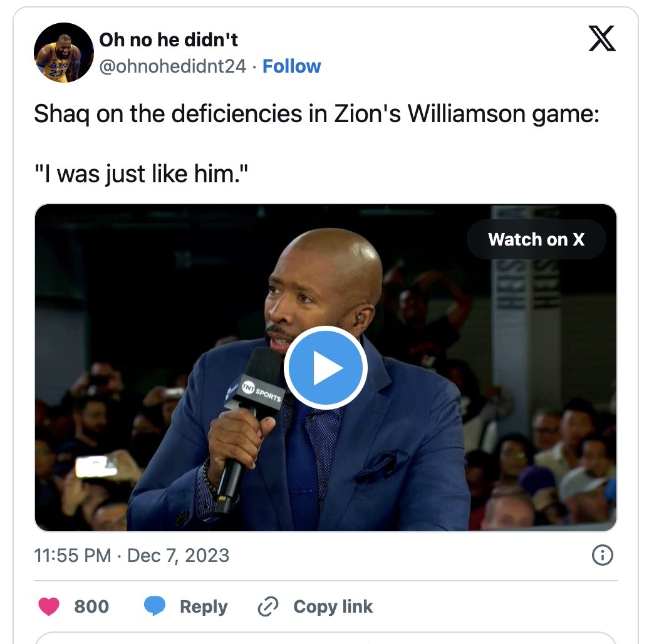Play the embedded video
The height and width of the screenshot is (644, 649).
[x=326, y=368]
